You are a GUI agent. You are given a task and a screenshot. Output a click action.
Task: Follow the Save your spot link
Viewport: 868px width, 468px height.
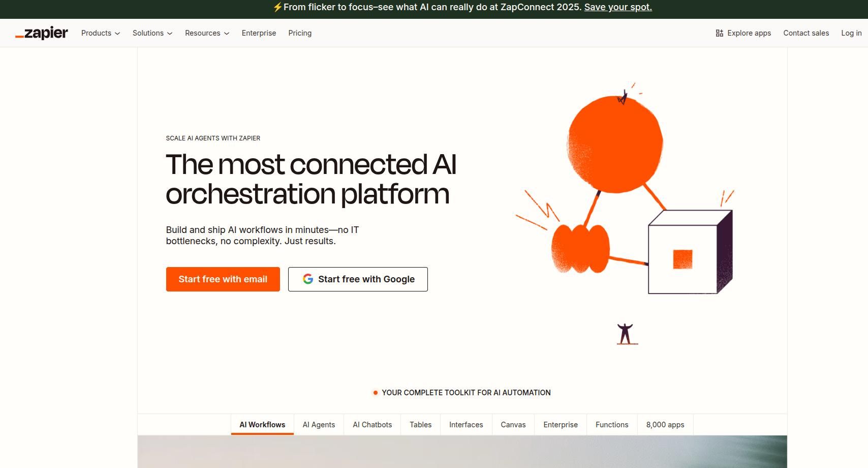[x=618, y=7]
